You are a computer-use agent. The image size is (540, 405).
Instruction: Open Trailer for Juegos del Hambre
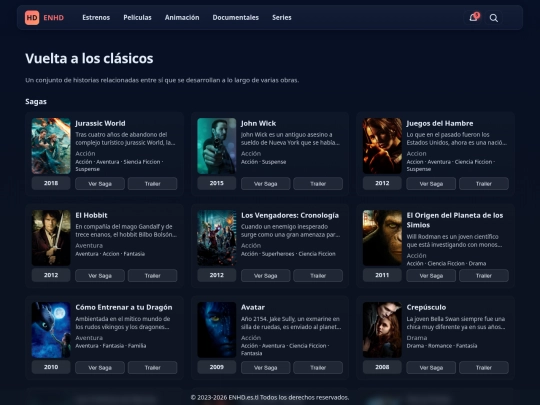(x=484, y=184)
